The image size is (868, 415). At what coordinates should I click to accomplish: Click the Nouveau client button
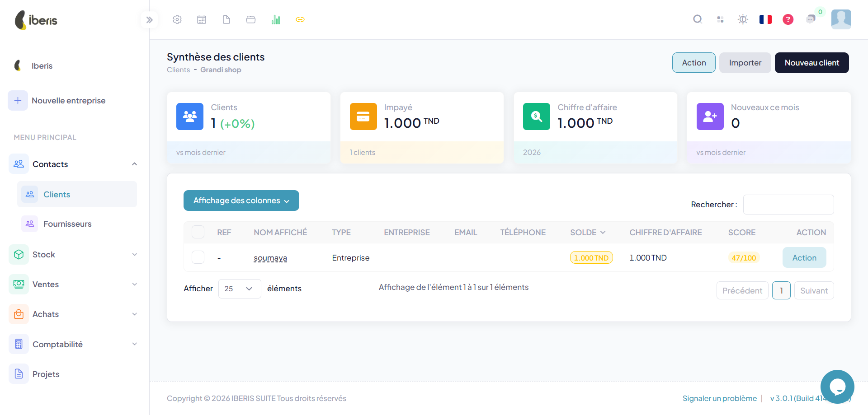[812, 63]
